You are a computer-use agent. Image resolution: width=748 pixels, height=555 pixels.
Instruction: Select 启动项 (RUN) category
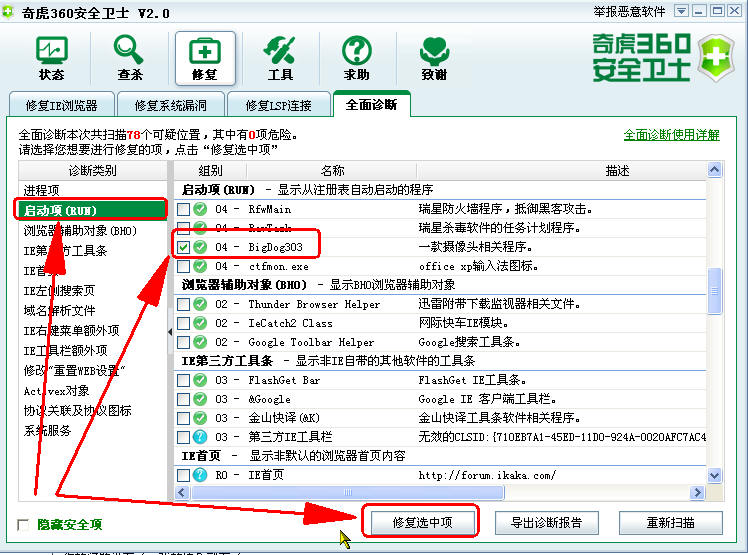pos(93,210)
